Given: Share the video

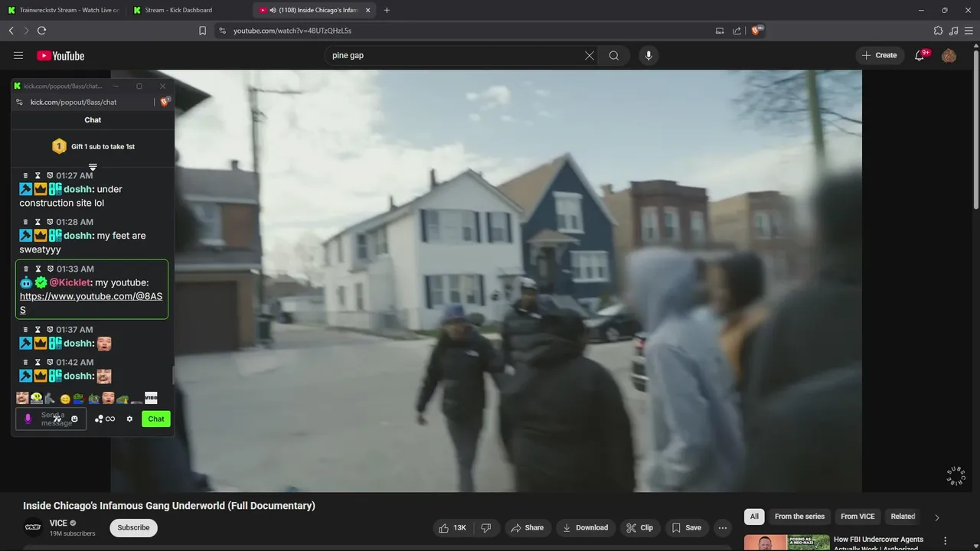Looking at the screenshot, I should coord(527,527).
